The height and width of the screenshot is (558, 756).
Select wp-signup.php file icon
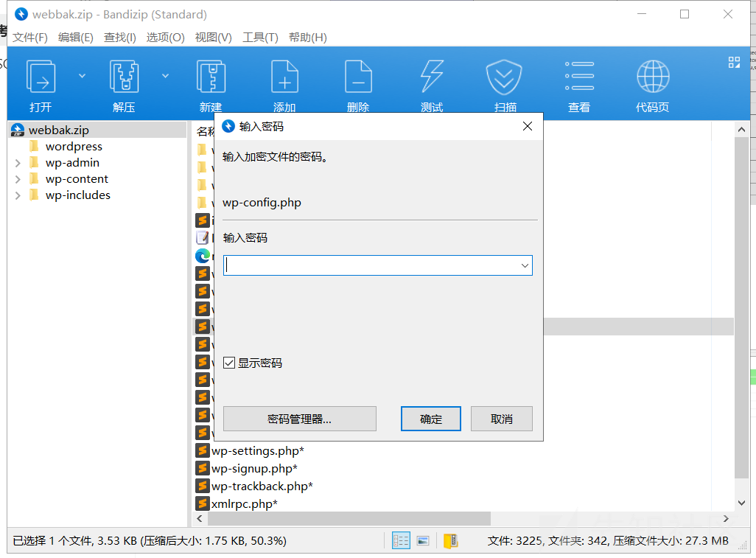coord(203,468)
